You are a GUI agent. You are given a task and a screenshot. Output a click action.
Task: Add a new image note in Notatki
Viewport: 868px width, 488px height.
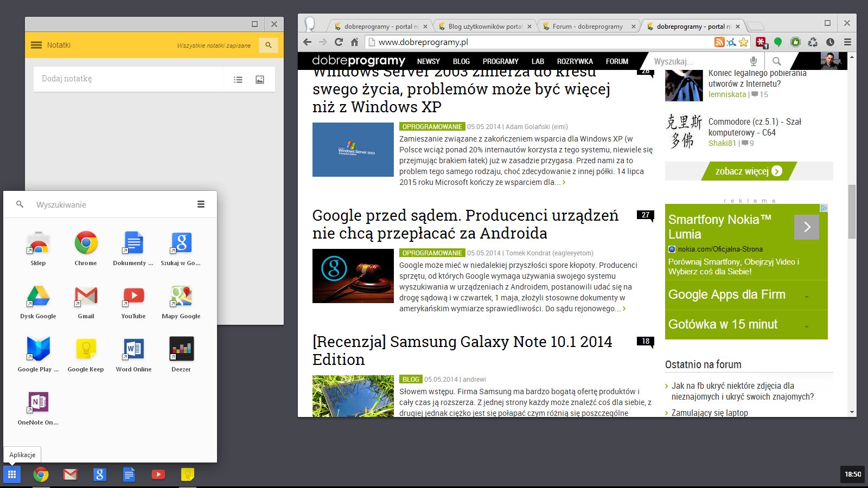point(260,79)
